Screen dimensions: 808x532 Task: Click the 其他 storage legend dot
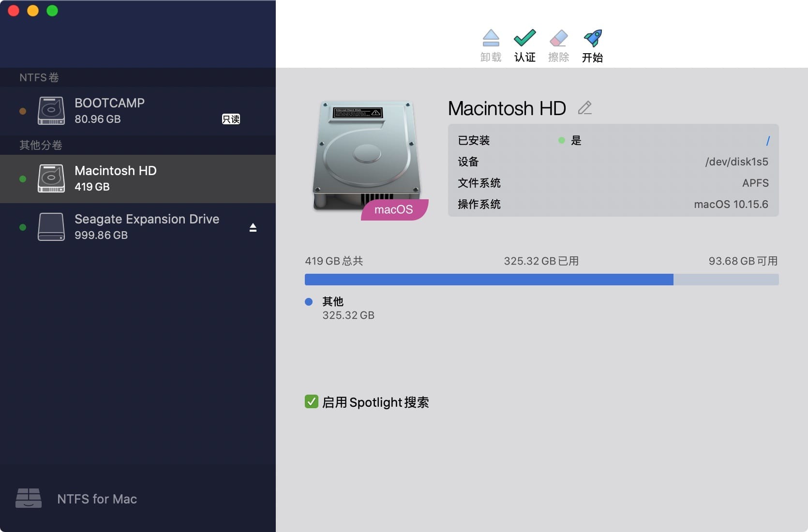tap(309, 301)
